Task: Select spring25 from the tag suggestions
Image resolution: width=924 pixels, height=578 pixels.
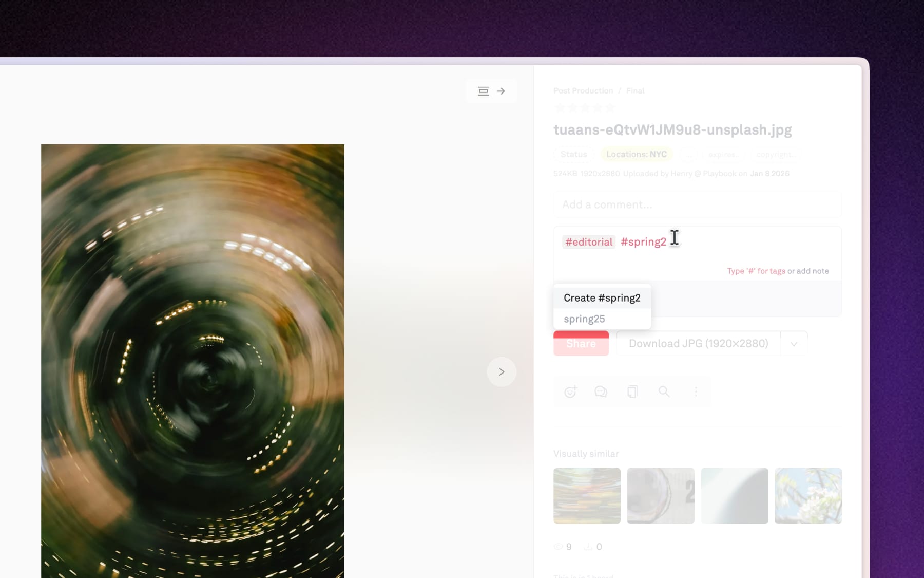Action: coord(584,319)
